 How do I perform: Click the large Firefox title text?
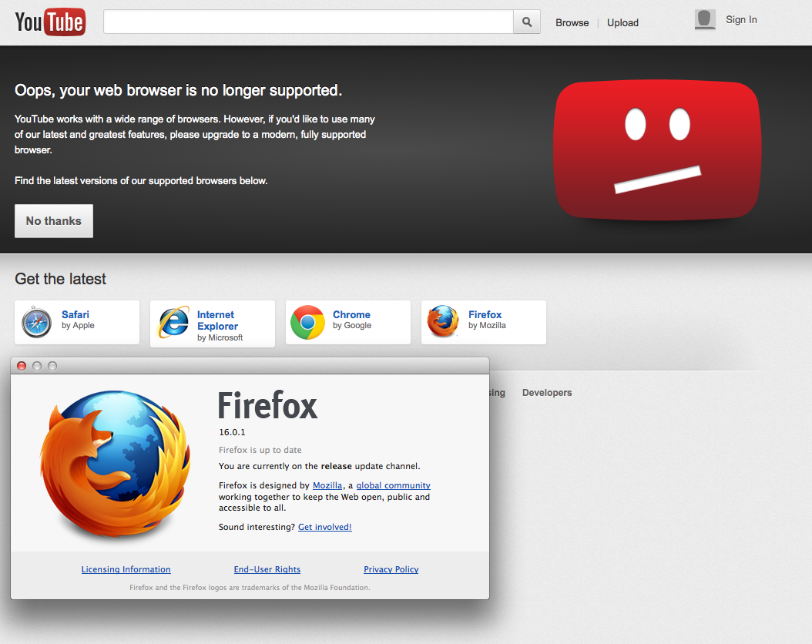tap(267, 405)
